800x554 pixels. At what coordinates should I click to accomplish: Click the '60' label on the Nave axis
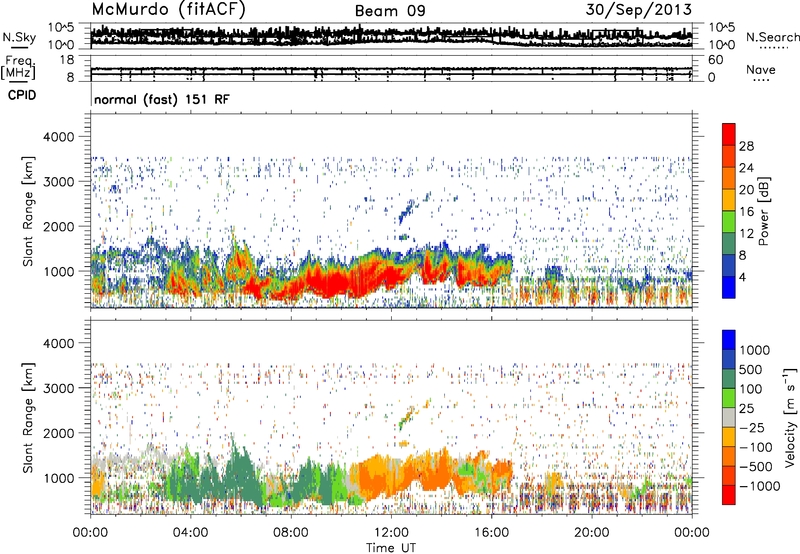pyautogui.click(x=715, y=60)
